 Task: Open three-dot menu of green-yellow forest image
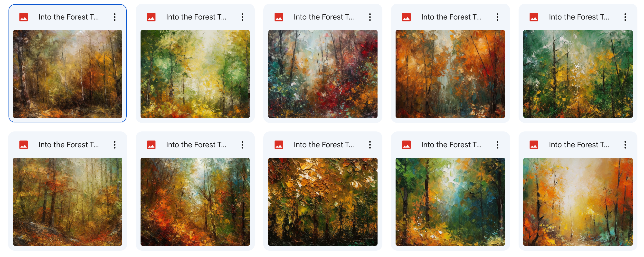point(242,17)
